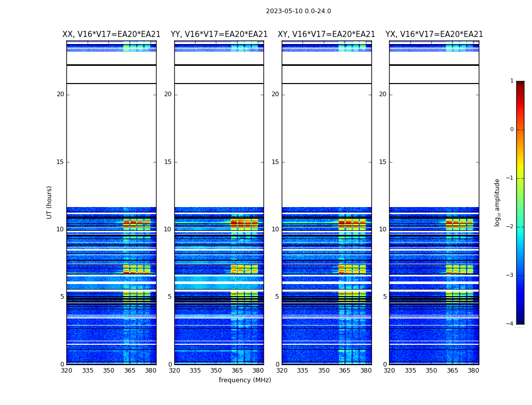Click the YX polarization plot title
Image resolution: width=532 pixels, height=405 pixels.
pos(434,34)
